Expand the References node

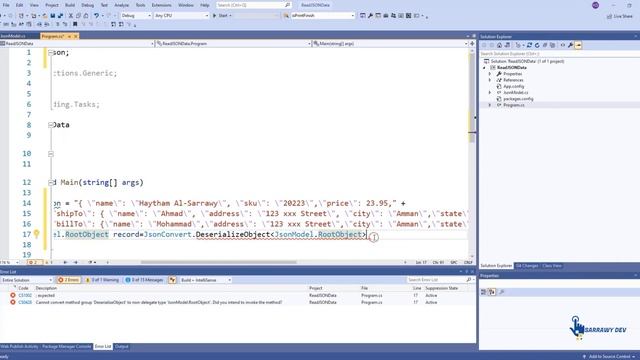[490, 80]
